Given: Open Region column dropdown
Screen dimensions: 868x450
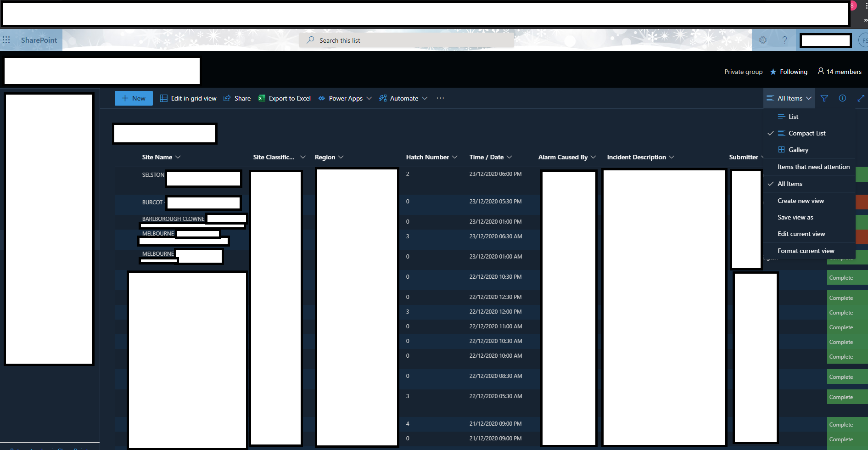Looking at the screenshot, I should click(329, 157).
